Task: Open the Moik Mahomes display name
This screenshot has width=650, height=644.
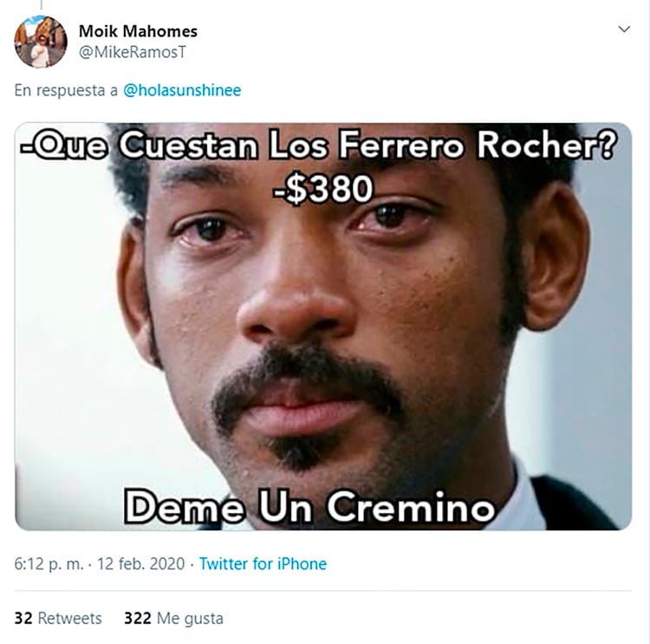Action: click(138, 31)
